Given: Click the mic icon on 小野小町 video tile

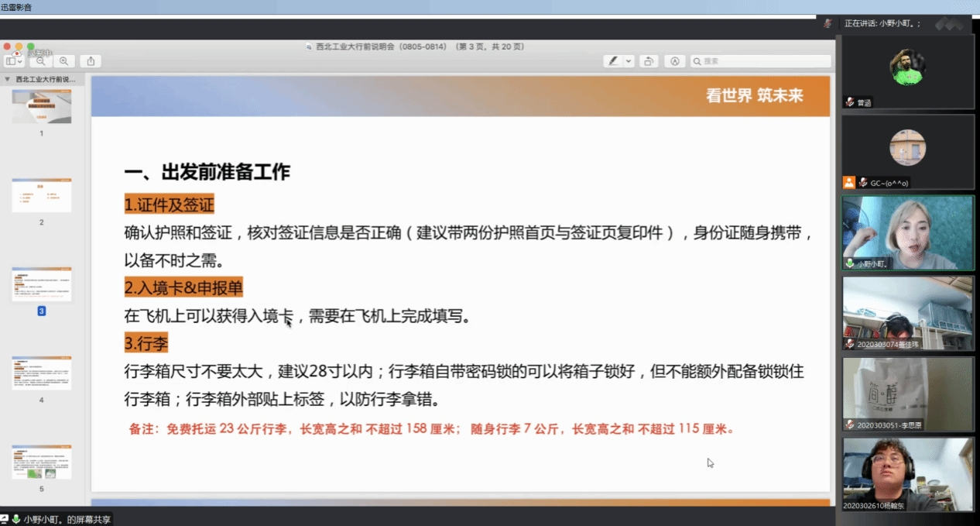Looking at the screenshot, I should point(850,263).
